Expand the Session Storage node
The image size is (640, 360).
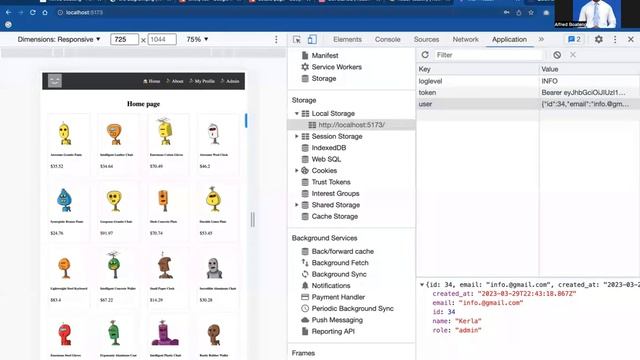pos(297,136)
